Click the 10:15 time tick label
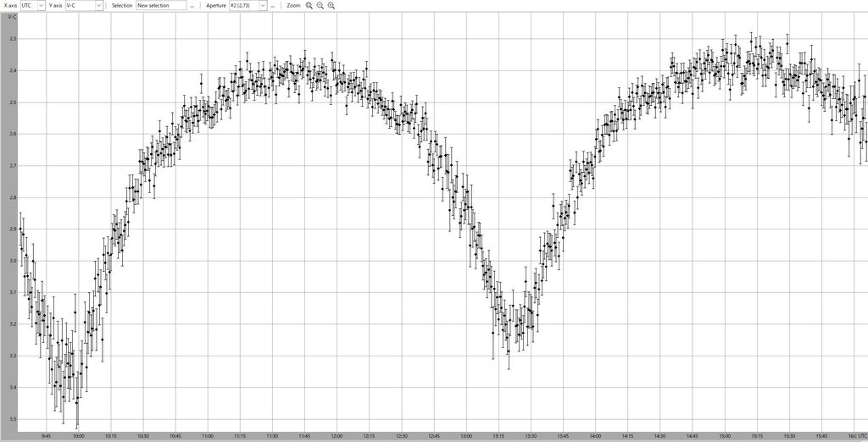 pyautogui.click(x=111, y=436)
